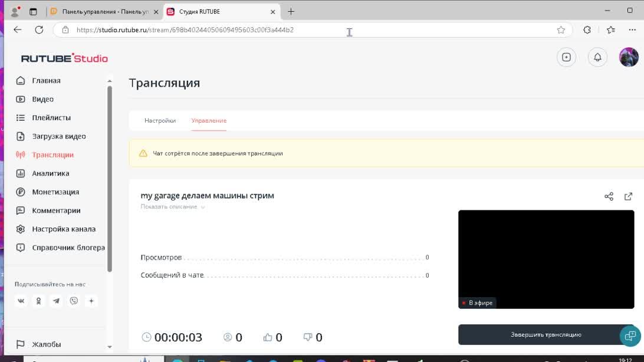View site information lock icon
The image size is (644, 362).
pos(65,29)
